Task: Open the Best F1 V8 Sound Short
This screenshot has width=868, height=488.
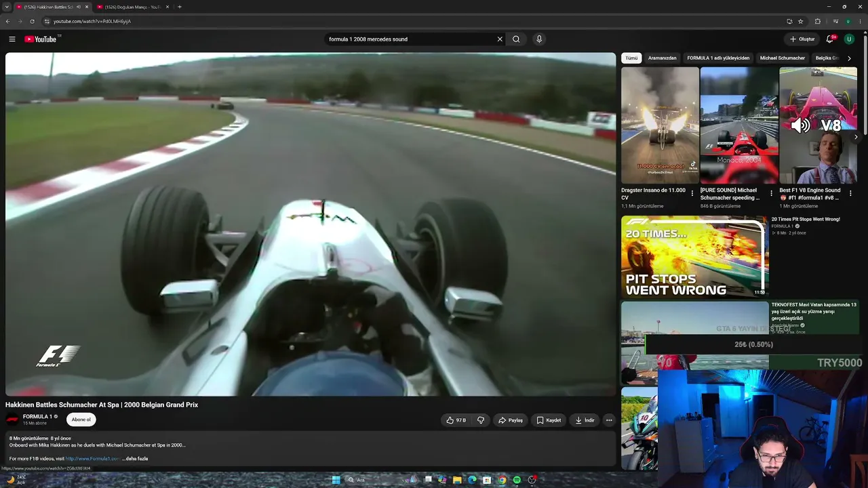Action: 818,125
